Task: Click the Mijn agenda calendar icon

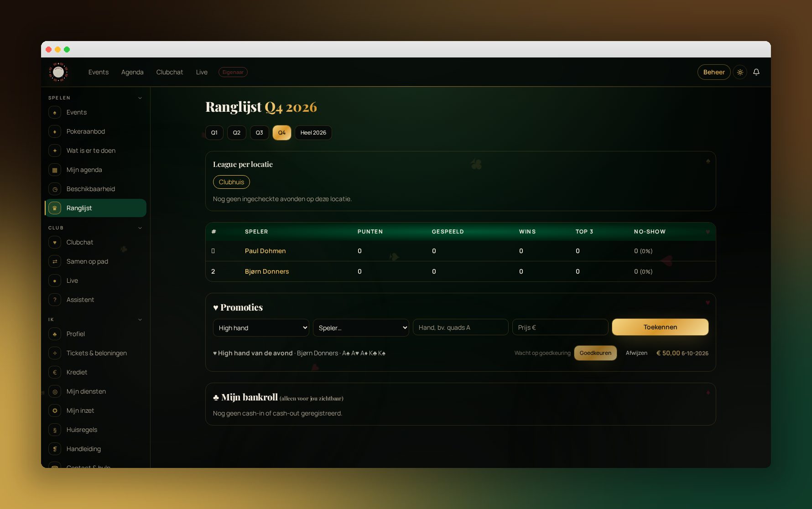Action: coord(55,170)
